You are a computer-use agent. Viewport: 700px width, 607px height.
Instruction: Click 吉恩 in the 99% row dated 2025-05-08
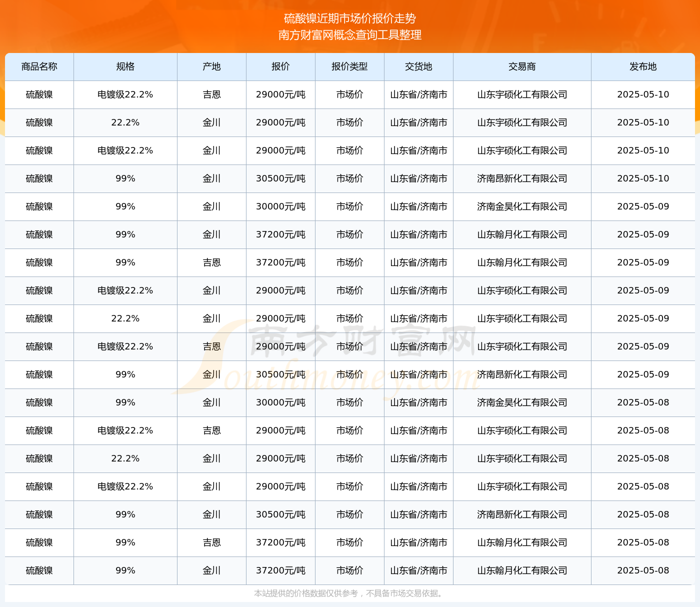pyautogui.click(x=212, y=542)
